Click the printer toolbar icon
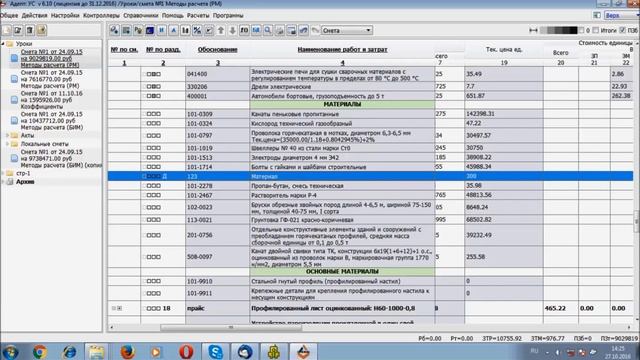 280,30
